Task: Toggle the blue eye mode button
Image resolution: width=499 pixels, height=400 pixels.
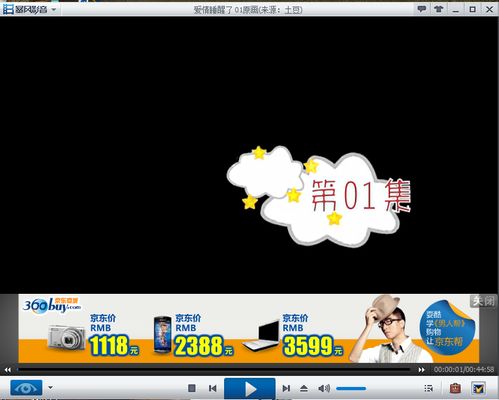Action: tap(26, 388)
